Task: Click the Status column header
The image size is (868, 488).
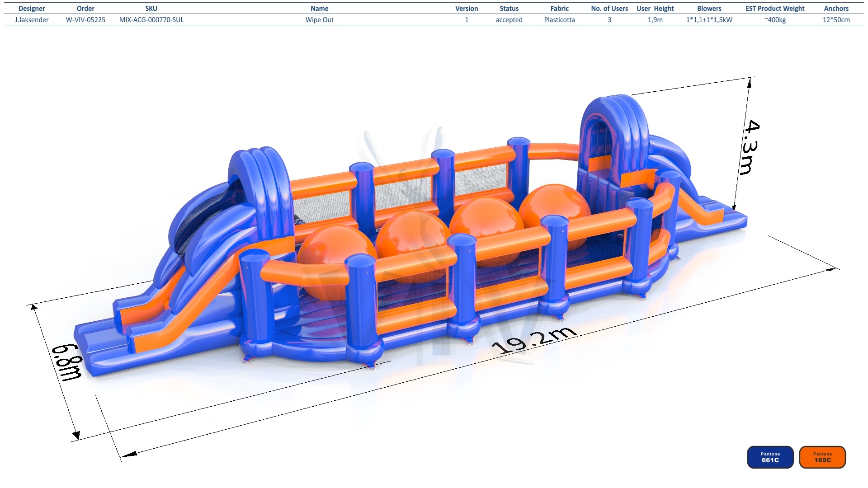Action: pyautogui.click(x=509, y=9)
